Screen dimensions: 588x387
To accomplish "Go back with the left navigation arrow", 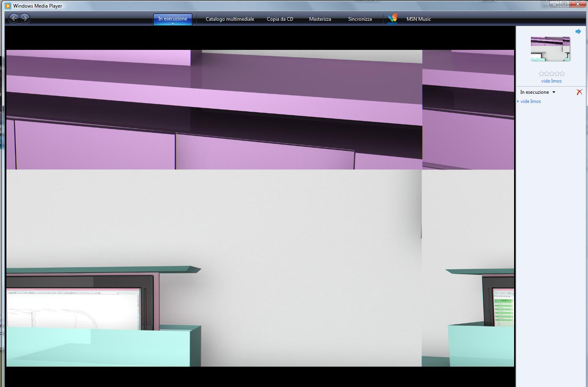I will [14, 18].
